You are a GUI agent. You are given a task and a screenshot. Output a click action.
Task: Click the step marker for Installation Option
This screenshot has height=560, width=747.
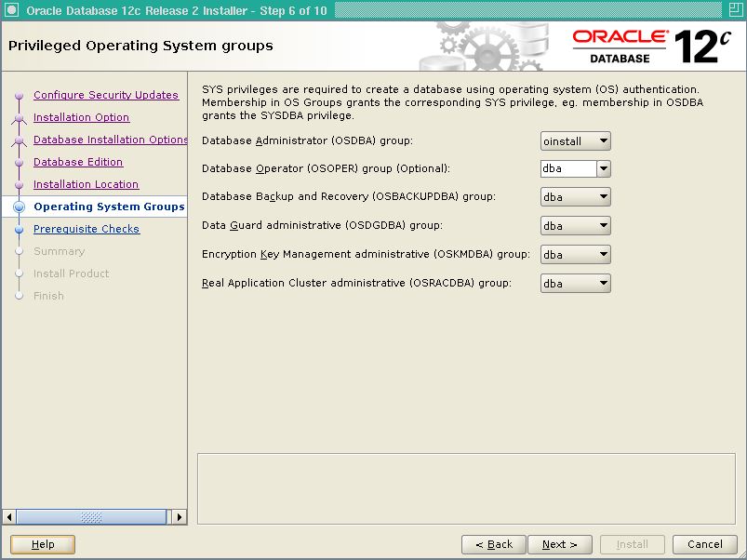(x=19, y=117)
